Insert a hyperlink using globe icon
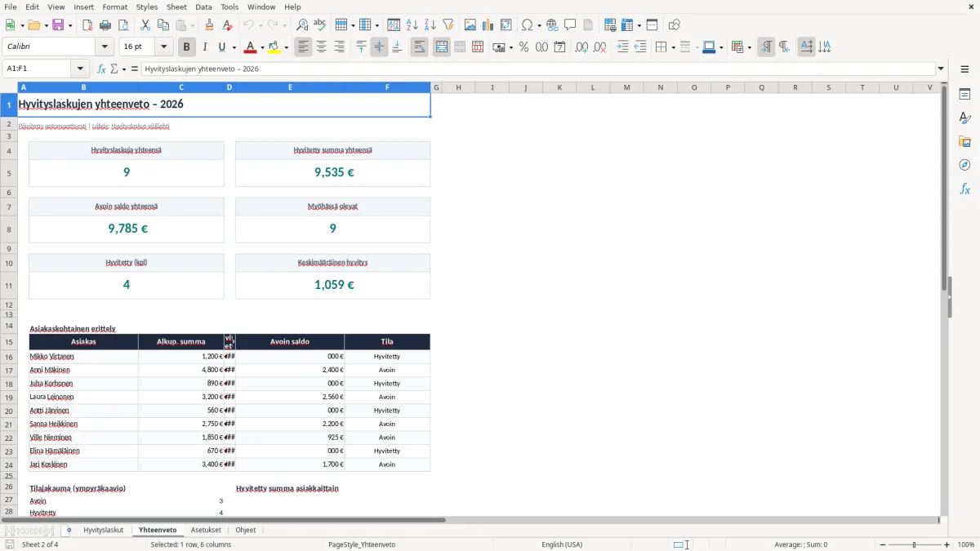The width and height of the screenshot is (980, 551). point(552,25)
